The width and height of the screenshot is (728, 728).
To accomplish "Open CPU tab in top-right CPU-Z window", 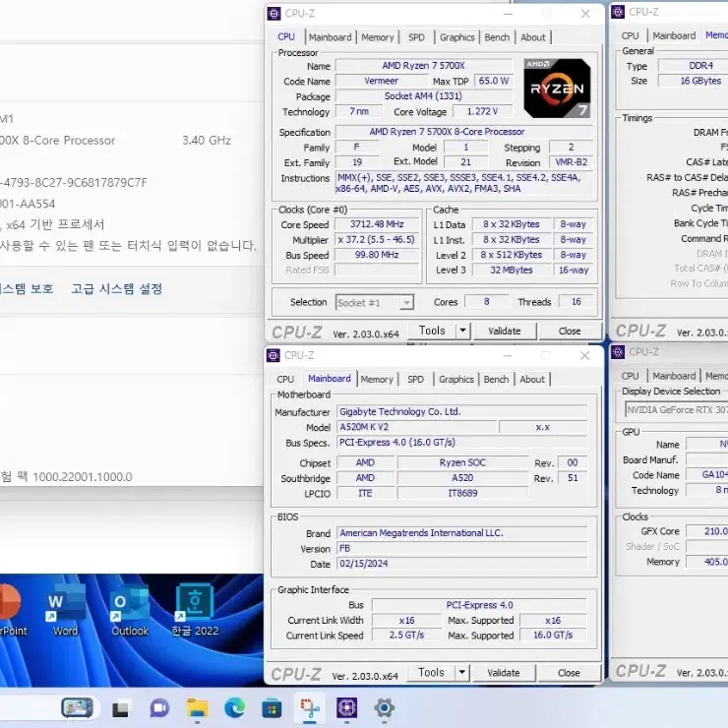I will tap(630, 35).
